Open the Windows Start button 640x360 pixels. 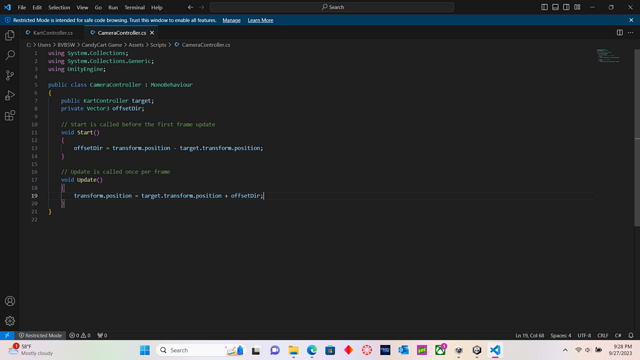[145, 350]
